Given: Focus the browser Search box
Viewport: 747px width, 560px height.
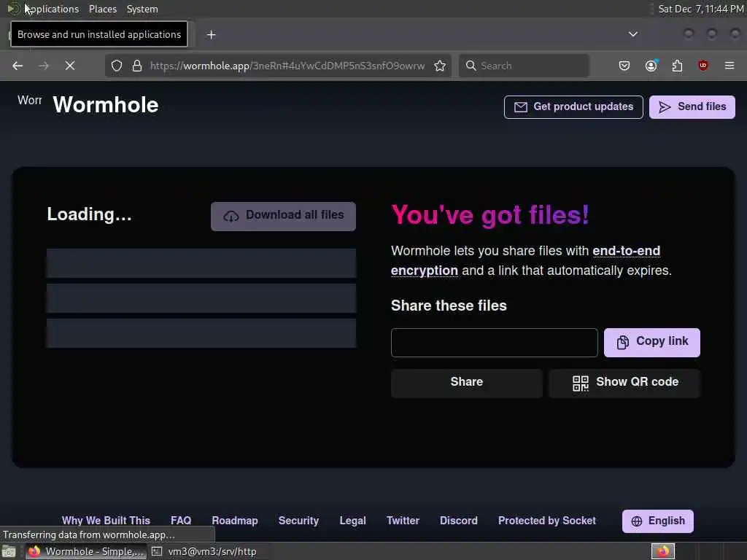Looking at the screenshot, I should pyautogui.click(x=524, y=66).
